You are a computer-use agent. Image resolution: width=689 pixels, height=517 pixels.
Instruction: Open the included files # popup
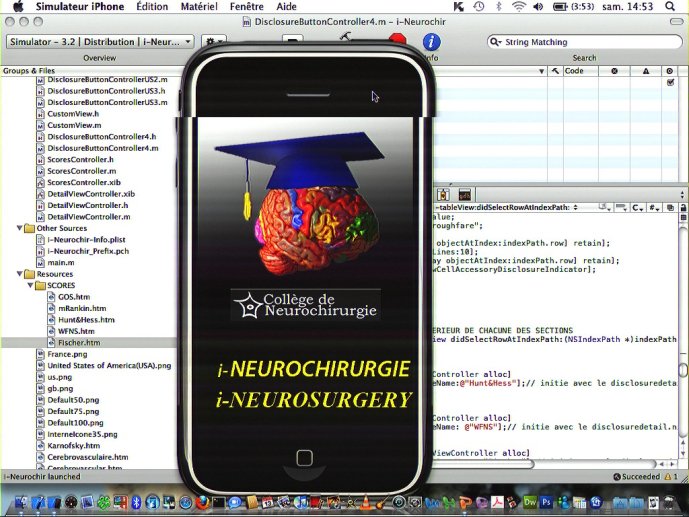(x=654, y=207)
